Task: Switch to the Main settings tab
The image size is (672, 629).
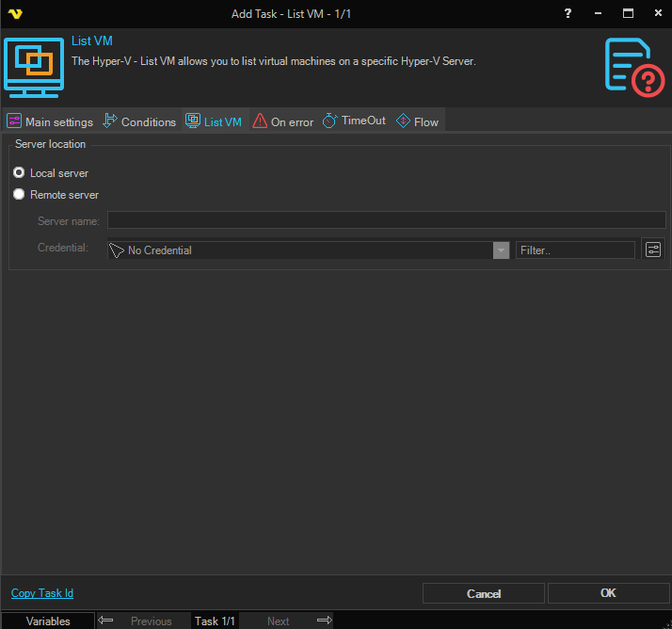Action: [x=50, y=121]
